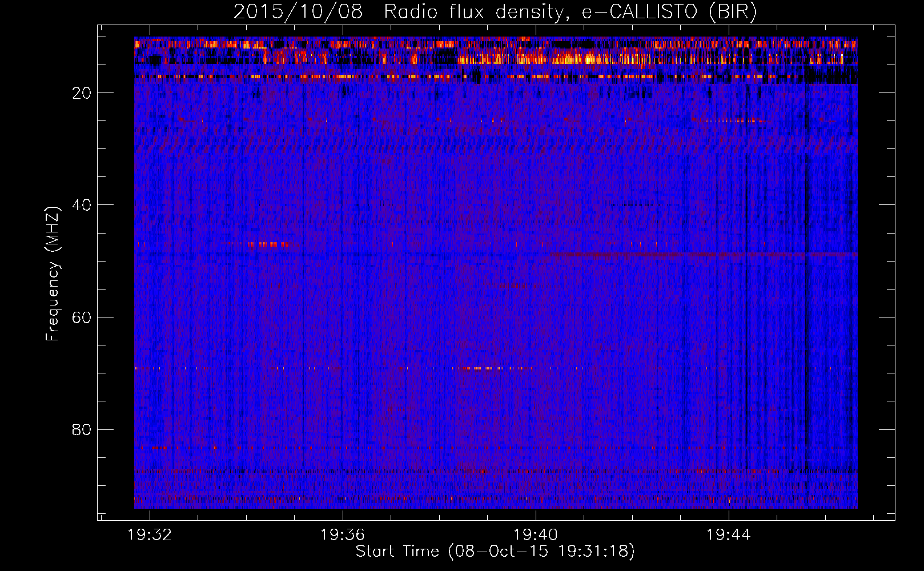Image resolution: width=924 pixels, height=571 pixels.
Task: Click the 80 MHz frequency tick label
Action: [82, 429]
